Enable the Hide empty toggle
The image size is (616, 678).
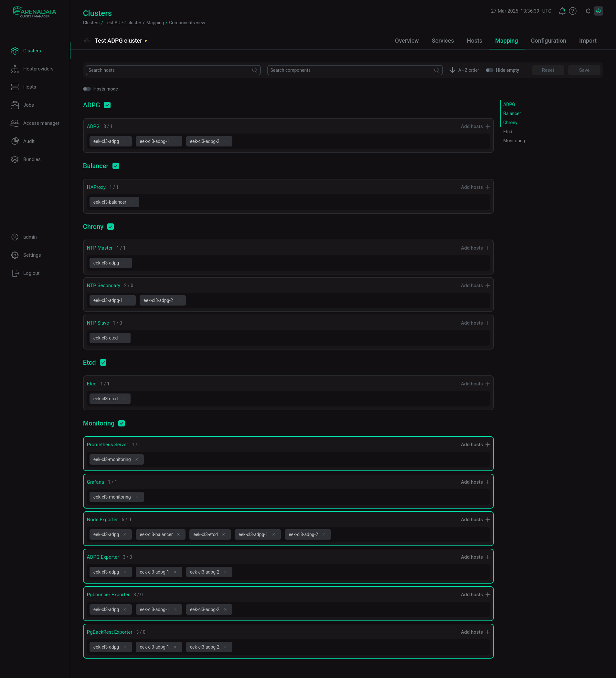point(489,70)
